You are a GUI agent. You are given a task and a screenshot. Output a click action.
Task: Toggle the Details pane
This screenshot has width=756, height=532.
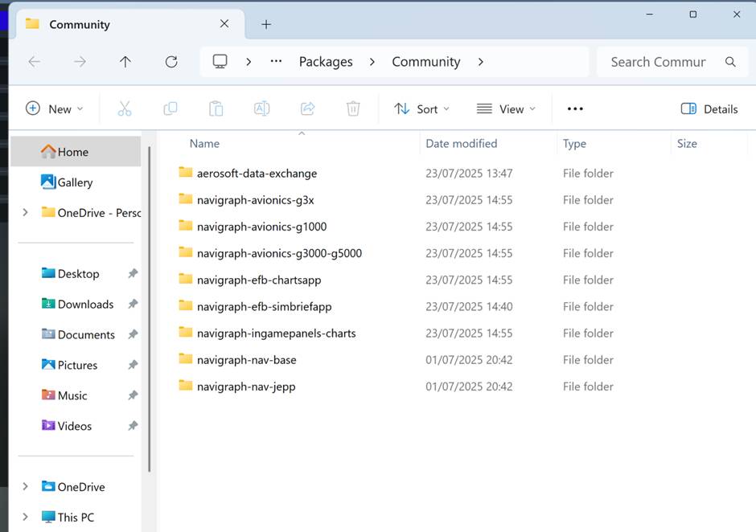click(x=709, y=109)
